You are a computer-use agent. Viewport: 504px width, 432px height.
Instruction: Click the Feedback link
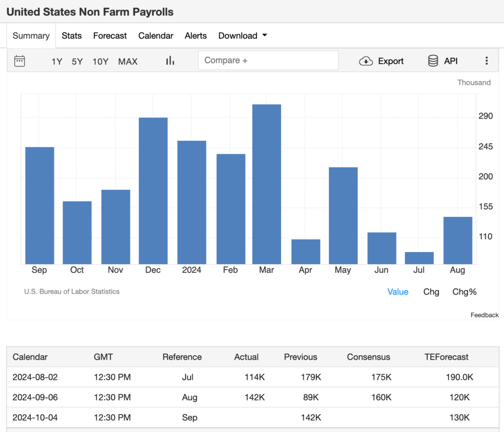coord(484,315)
